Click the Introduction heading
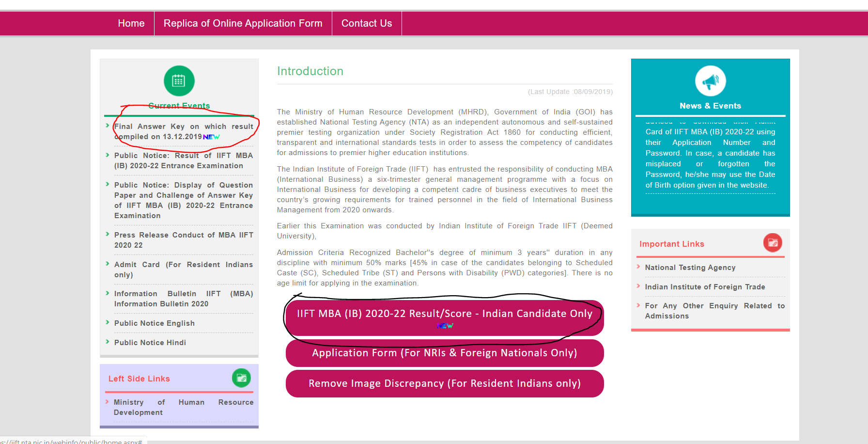 tap(310, 71)
